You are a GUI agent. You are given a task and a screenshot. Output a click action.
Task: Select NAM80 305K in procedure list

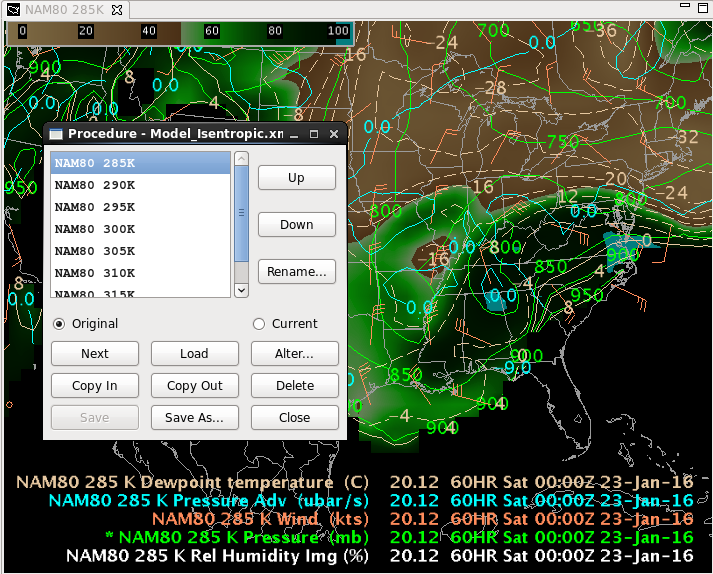[141, 251]
